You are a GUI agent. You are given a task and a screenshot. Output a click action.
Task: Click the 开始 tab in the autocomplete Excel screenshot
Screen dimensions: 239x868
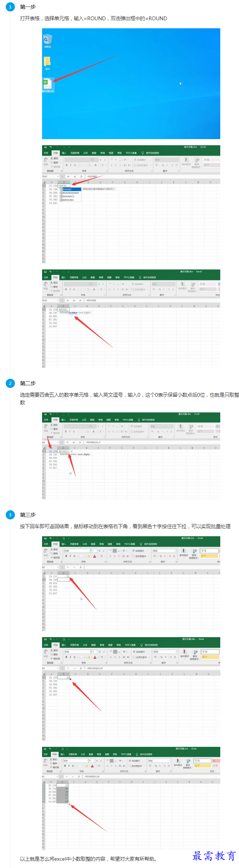(x=55, y=153)
